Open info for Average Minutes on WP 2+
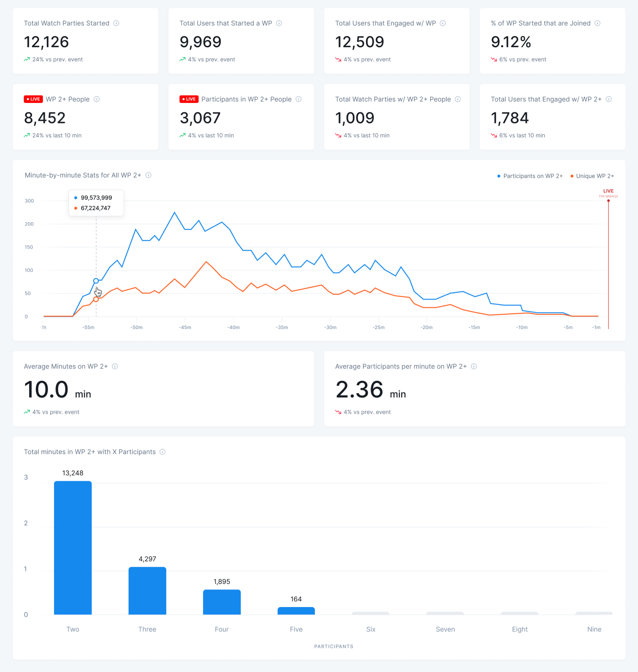The image size is (638, 672). tap(115, 366)
